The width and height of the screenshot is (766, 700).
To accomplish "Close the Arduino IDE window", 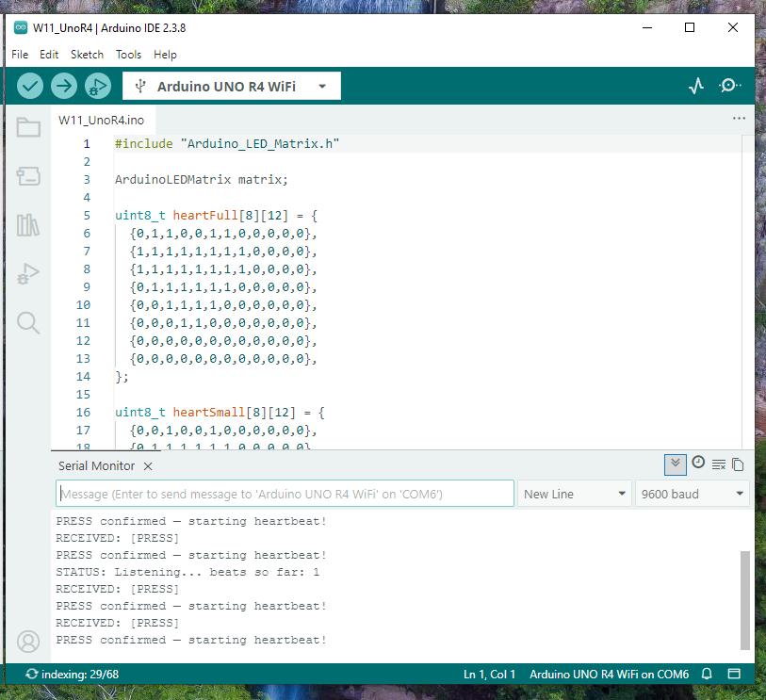I will pyautogui.click(x=732, y=27).
